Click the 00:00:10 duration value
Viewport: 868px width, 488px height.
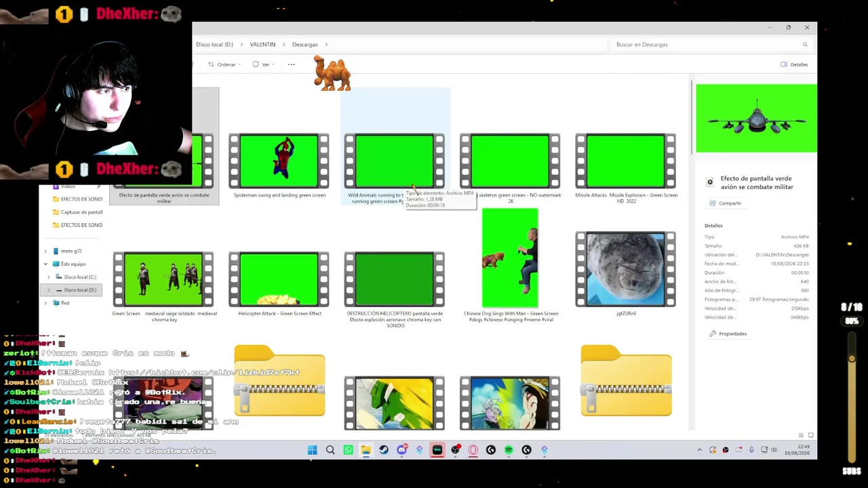pos(800,272)
